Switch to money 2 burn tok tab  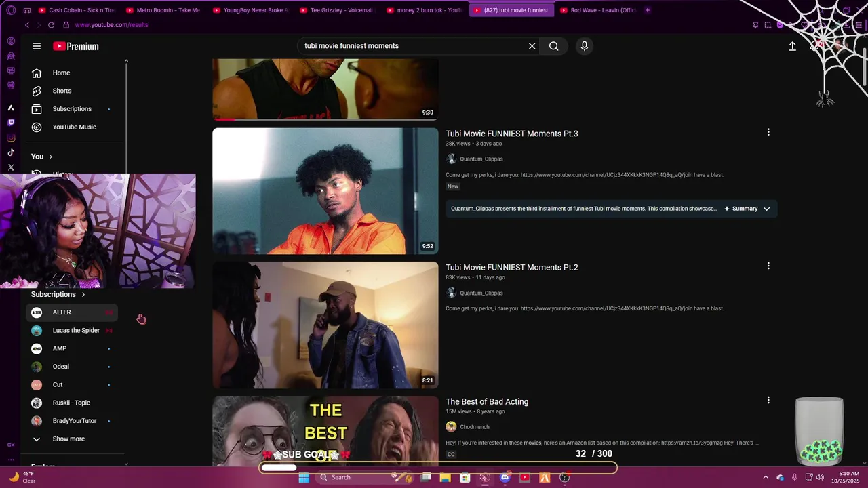425,10
